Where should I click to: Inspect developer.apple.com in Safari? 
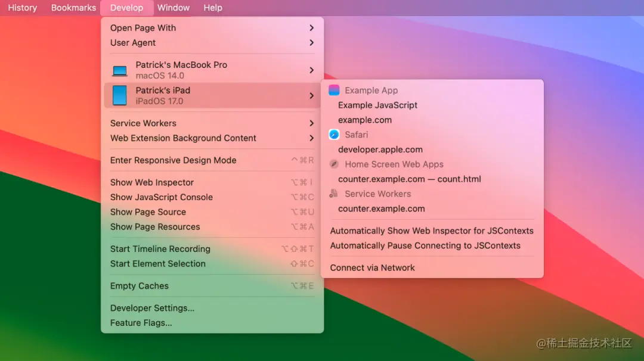pos(432,150)
